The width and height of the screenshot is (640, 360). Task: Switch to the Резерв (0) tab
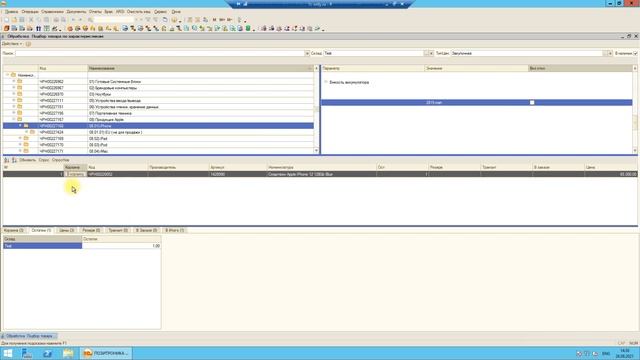[x=91, y=231]
